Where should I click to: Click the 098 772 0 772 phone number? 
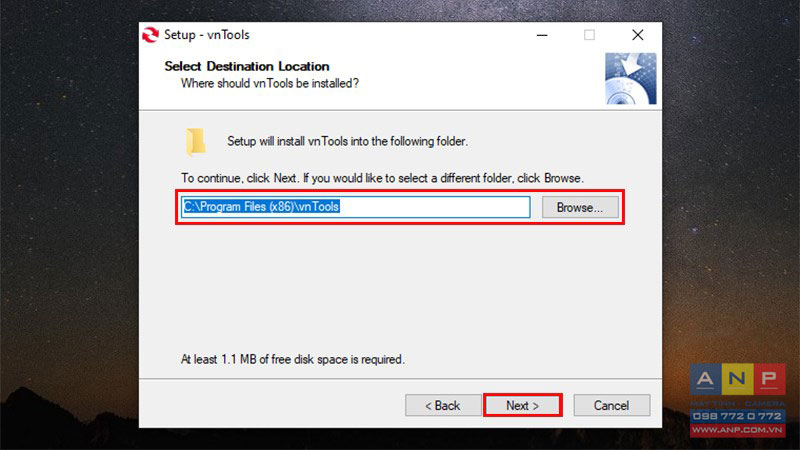(x=737, y=416)
